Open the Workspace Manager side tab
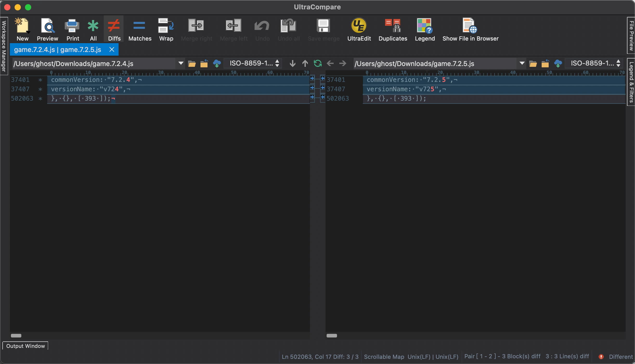Viewport: 635px width, 364px height. 4,46
